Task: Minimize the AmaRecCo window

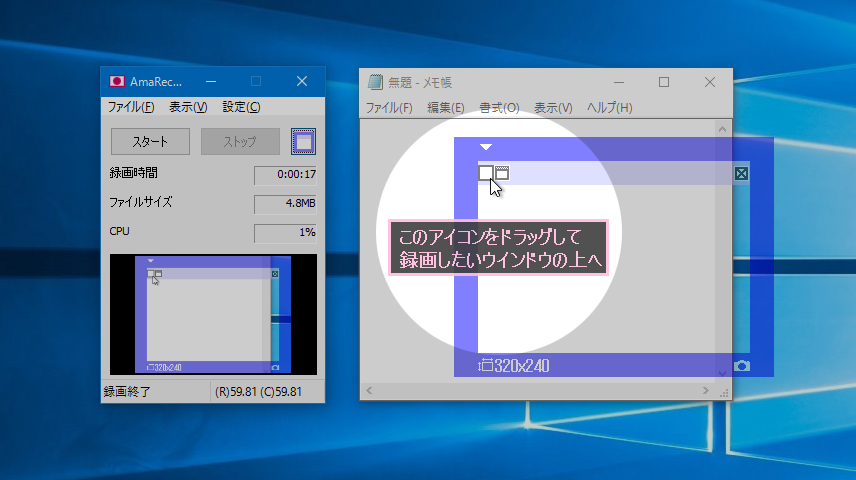Action: click(211, 81)
